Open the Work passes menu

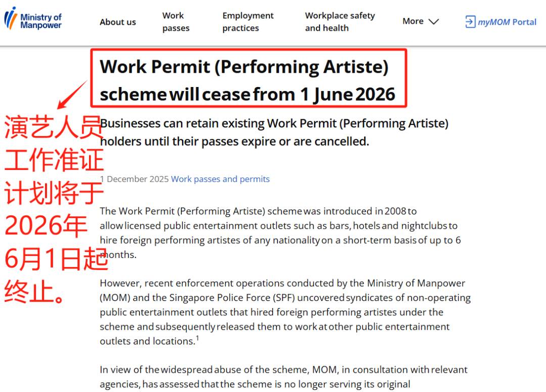(x=176, y=22)
